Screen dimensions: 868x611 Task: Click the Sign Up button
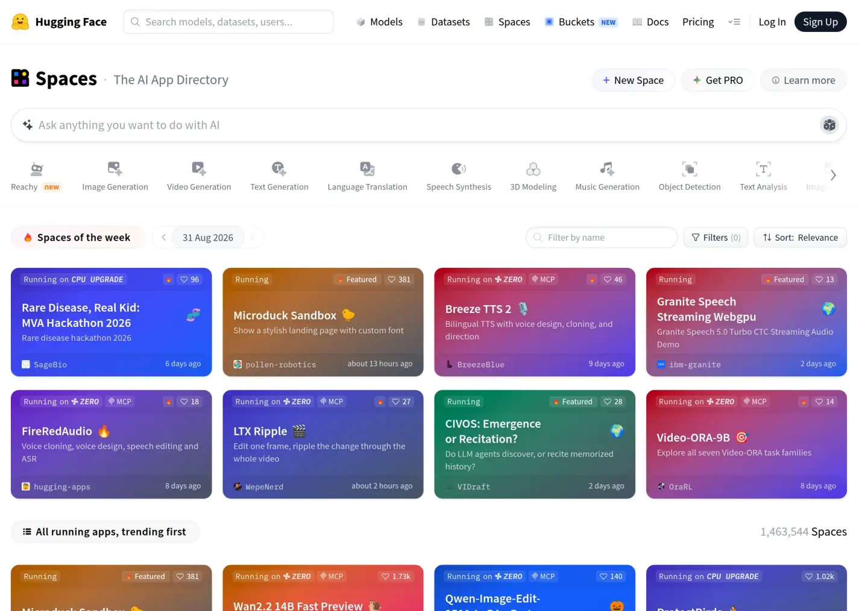820,22
